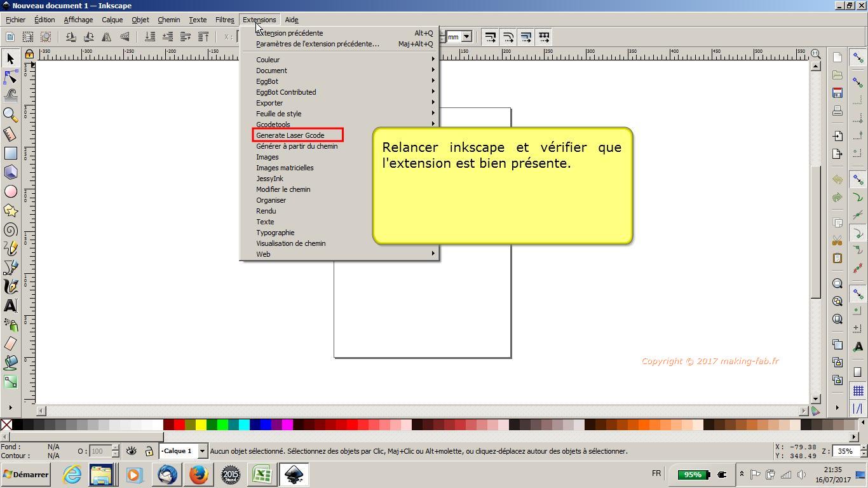Screen dimensions: 868x488
Task: Pick the yellow swatch in the palette
Action: 201,424
